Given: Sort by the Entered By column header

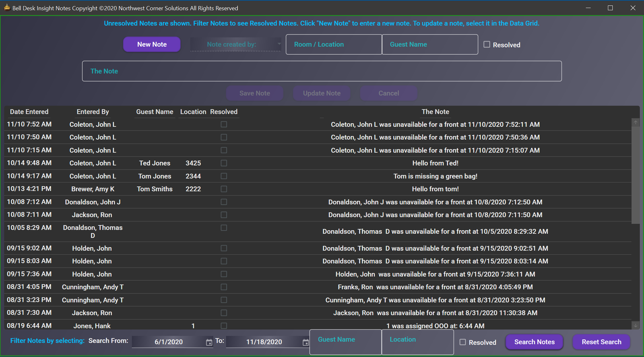Looking at the screenshot, I should pos(93,112).
